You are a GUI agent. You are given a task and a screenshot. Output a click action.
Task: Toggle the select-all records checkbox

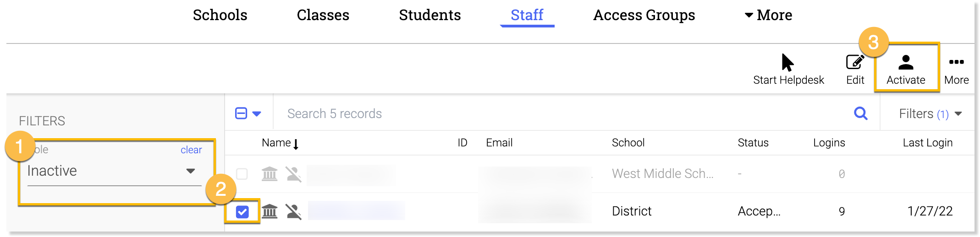pyautogui.click(x=241, y=113)
